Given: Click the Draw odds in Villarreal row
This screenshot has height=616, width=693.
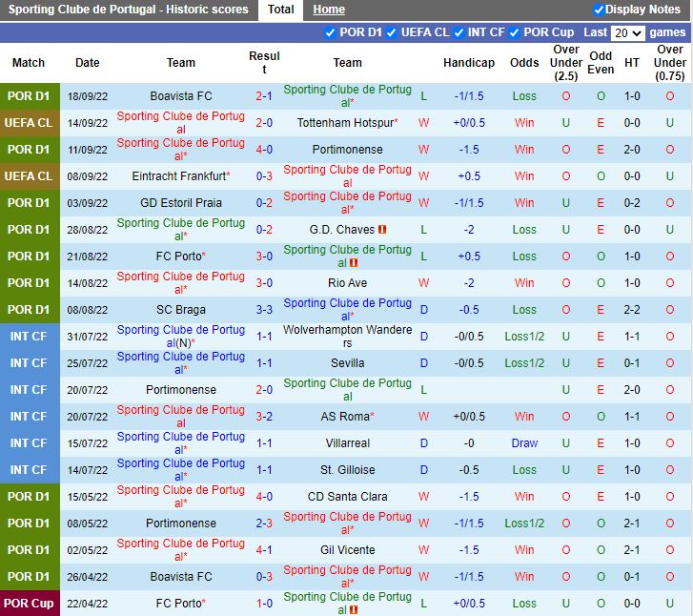Looking at the screenshot, I should click(x=524, y=443).
